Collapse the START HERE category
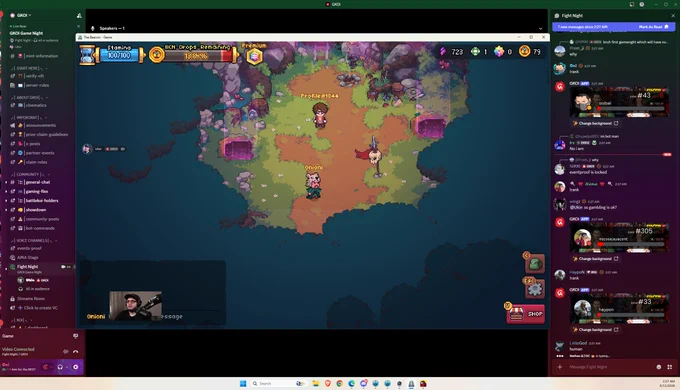The width and height of the screenshot is (680, 390). click(29, 68)
